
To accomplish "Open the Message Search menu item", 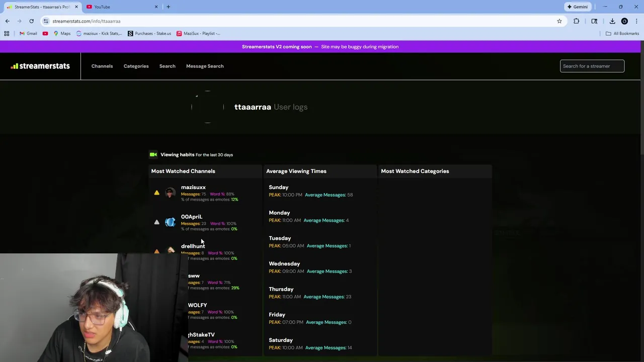I will [205, 66].
